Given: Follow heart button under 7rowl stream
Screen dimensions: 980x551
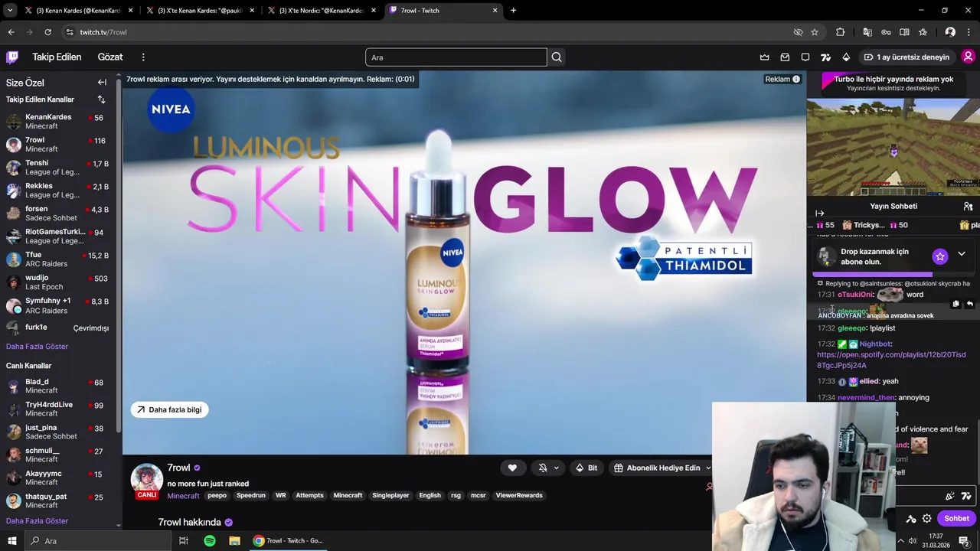Looking at the screenshot, I should coord(512,468).
